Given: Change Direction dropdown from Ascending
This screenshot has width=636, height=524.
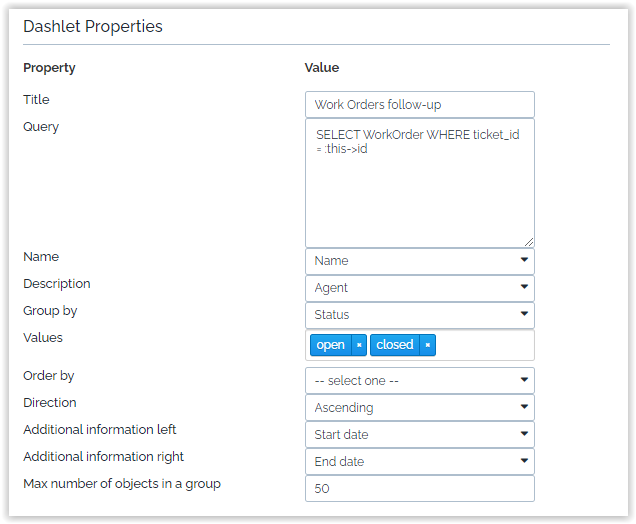Looking at the screenshot, I should pos(419,408).
